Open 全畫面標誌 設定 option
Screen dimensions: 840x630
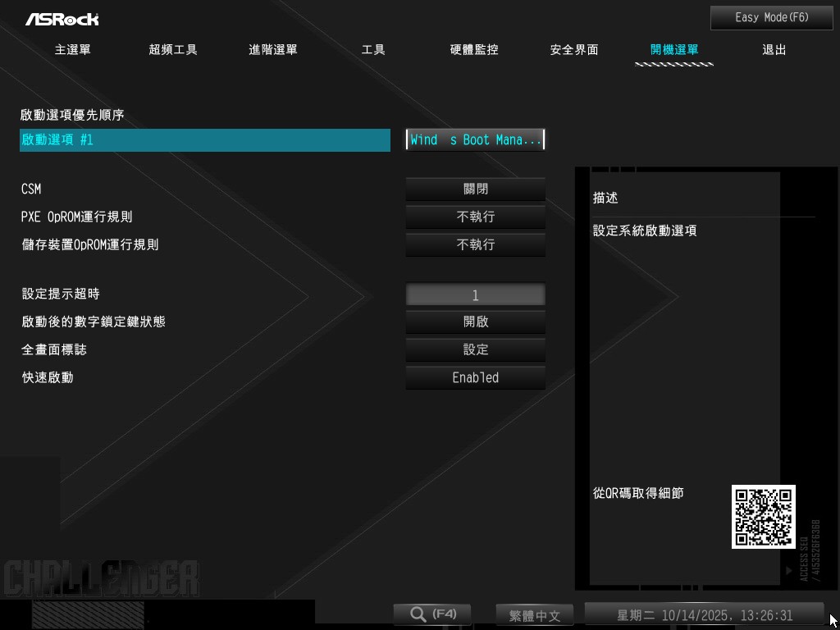(x=476, y=349)
